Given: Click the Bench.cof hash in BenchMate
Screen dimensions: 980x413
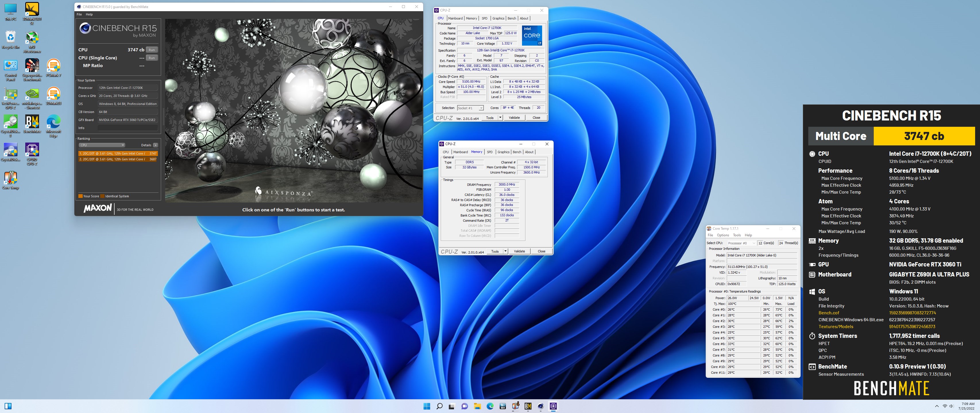Looking at the screenshot, I should coord(912,313).
